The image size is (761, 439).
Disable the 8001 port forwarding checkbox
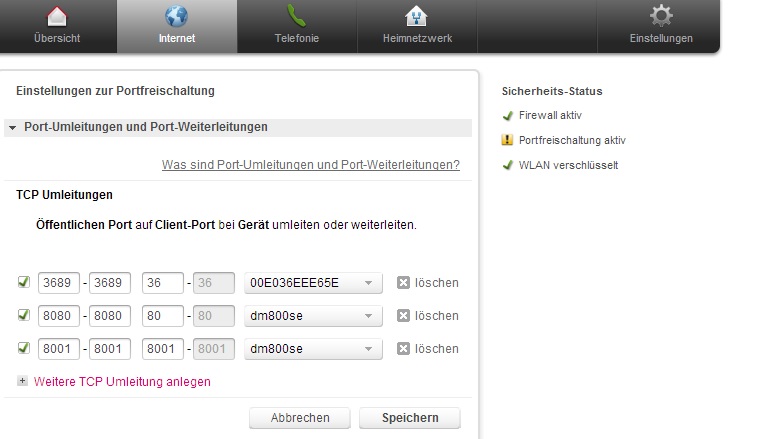(x=23, y=348)
